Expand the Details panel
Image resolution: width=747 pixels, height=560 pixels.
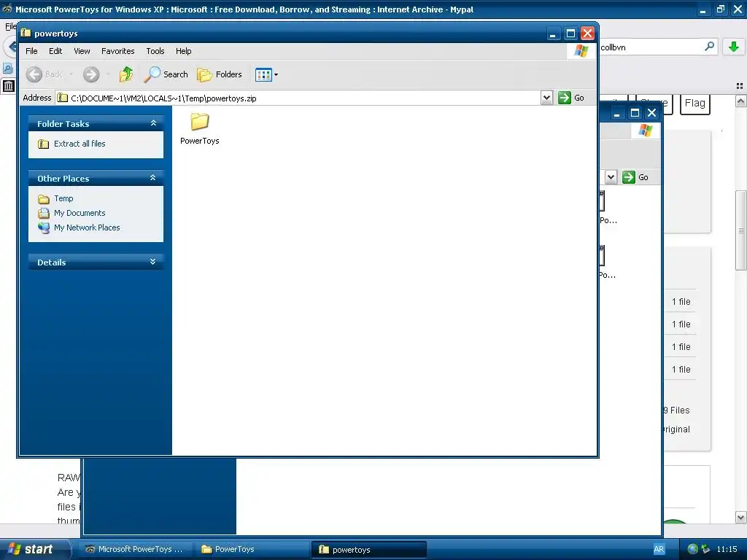point(153,262)
